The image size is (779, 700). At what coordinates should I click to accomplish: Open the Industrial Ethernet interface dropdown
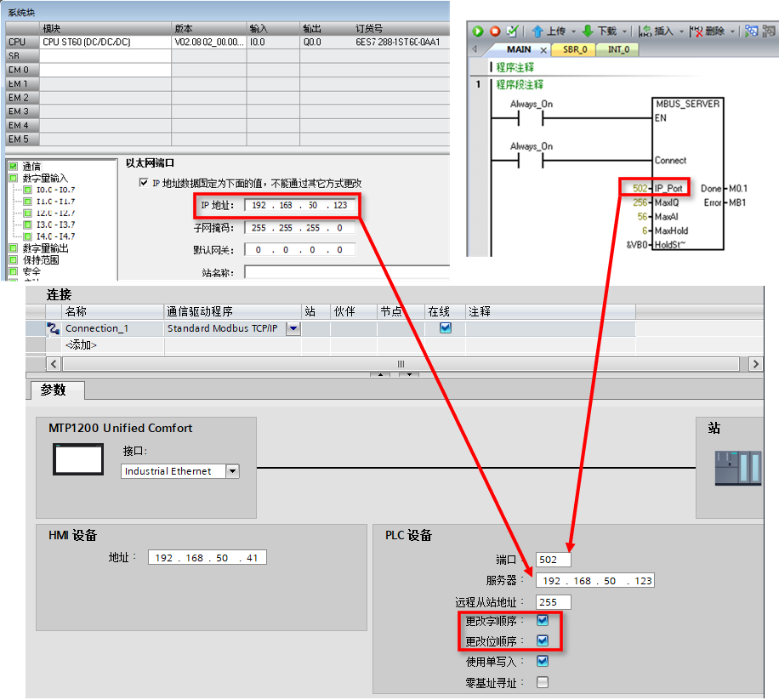click(232, 471)
